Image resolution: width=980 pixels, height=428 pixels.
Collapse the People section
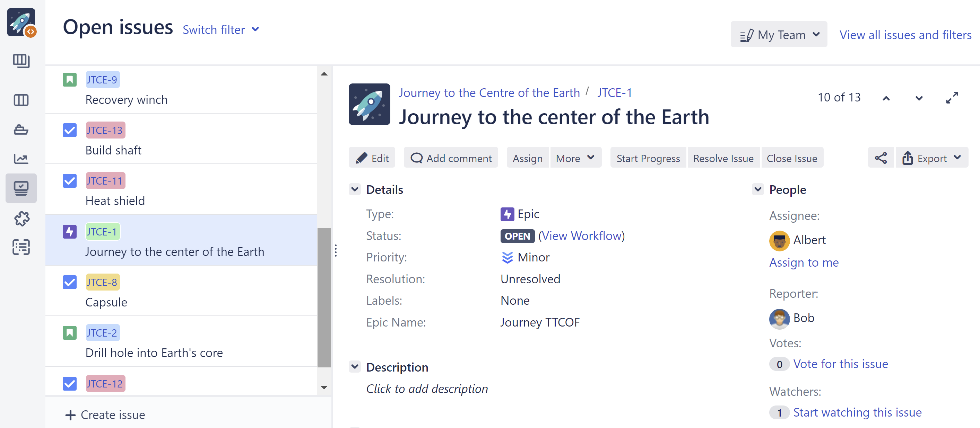click(x=758, y=189)
